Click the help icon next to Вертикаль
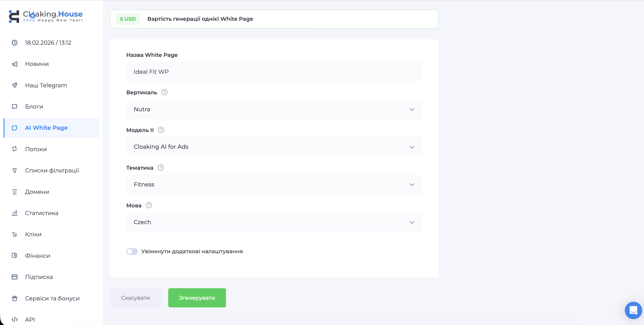Viewport: 644px width, 325px height. [x=164, y=92]
